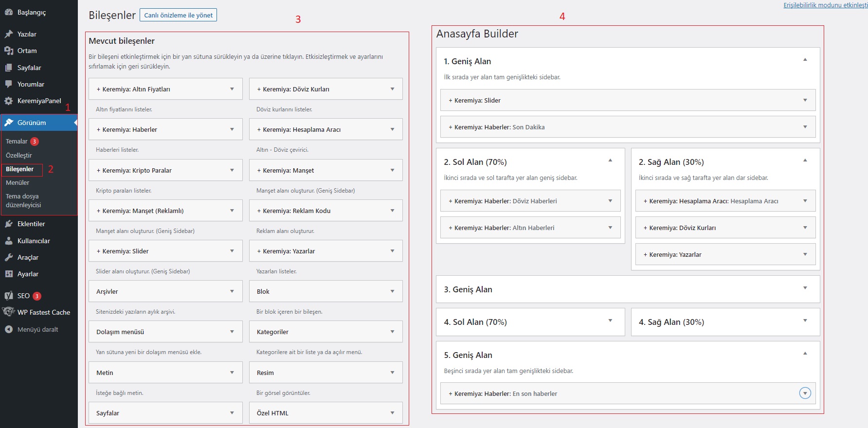This screenshot has width=868, height=428.
Task: Open the Yazılar menu label
Action: point(27,34)
